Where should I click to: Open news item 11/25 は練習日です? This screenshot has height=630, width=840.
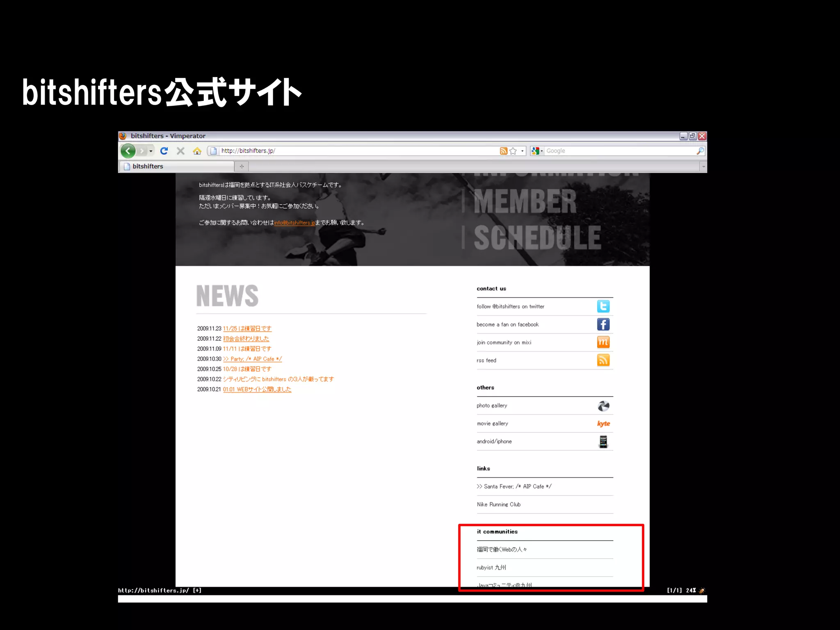(247, 329)
